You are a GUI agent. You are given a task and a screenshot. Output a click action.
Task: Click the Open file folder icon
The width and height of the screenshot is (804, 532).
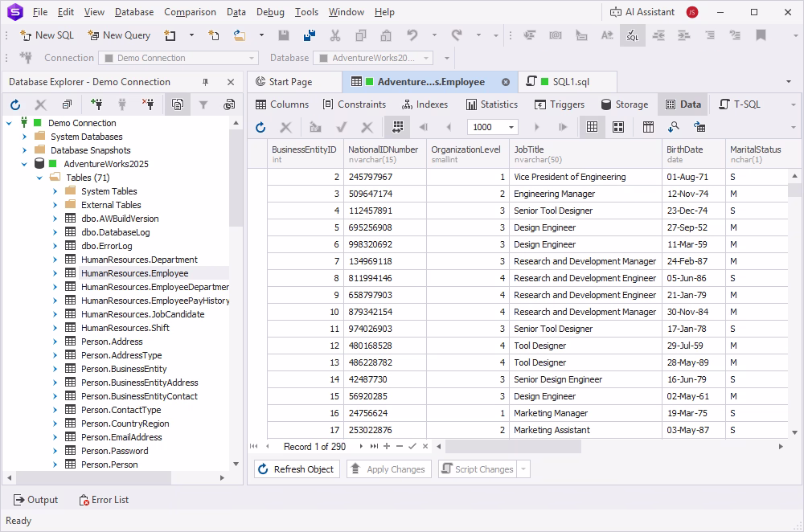tap(239, 35)
